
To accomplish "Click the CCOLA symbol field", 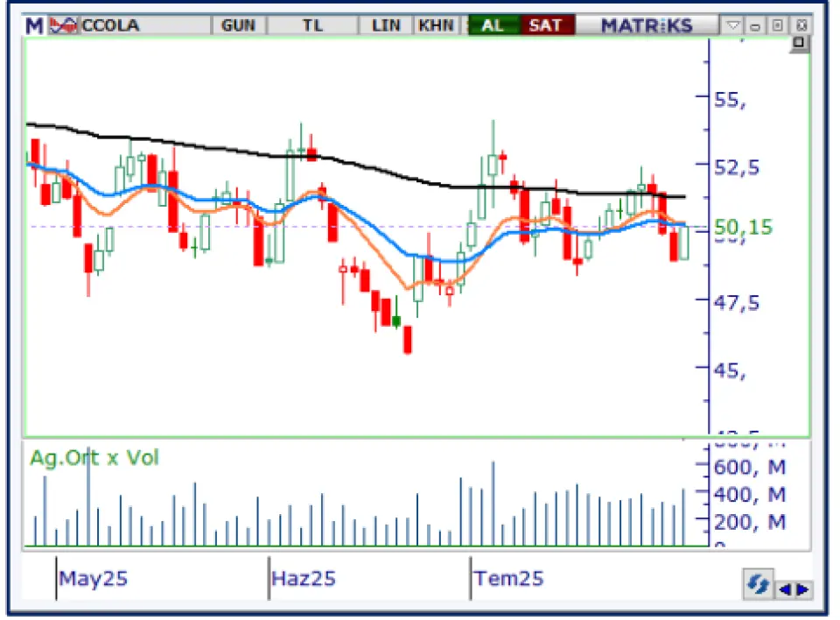I will 144,25.
